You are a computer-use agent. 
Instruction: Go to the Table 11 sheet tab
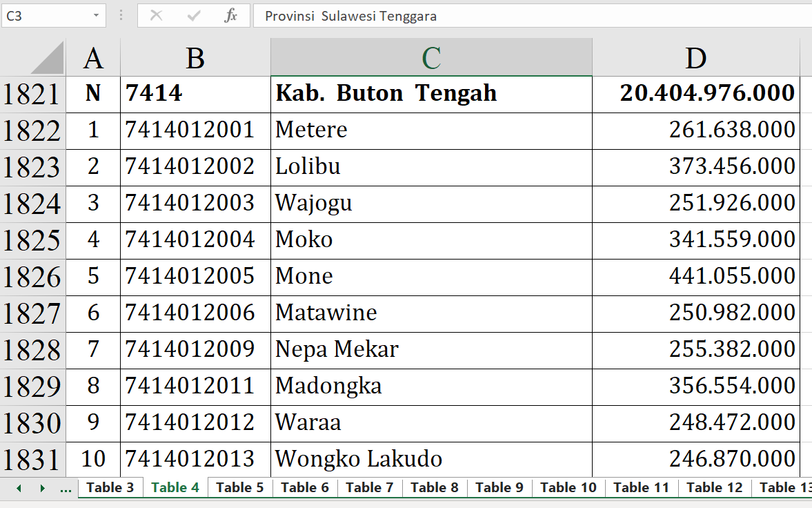click(641, 487)
